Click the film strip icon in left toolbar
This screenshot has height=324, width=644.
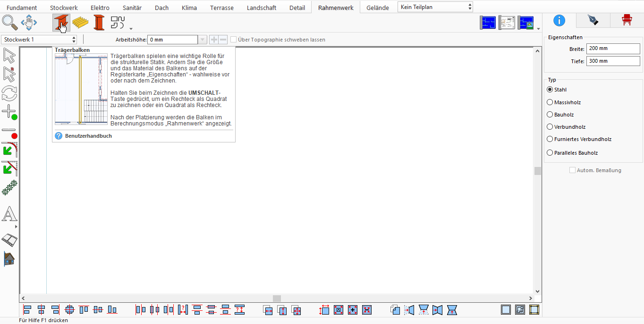9,240
